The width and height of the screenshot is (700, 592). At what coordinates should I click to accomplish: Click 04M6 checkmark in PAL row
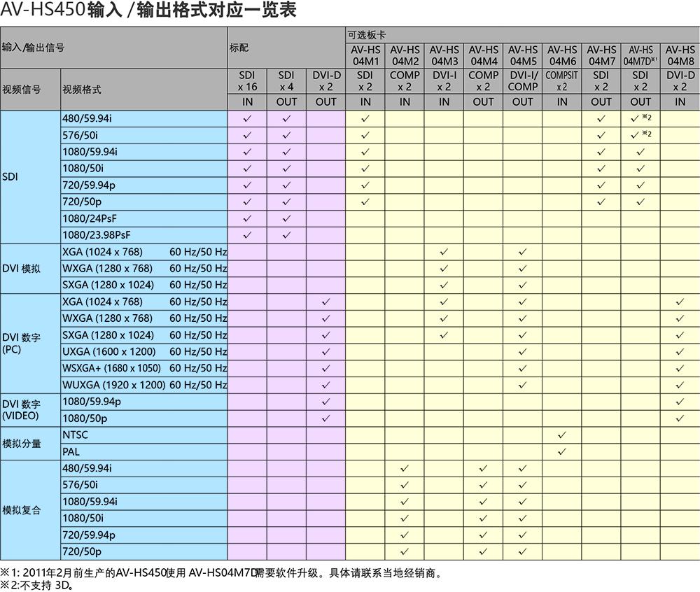tap(562, 451)
